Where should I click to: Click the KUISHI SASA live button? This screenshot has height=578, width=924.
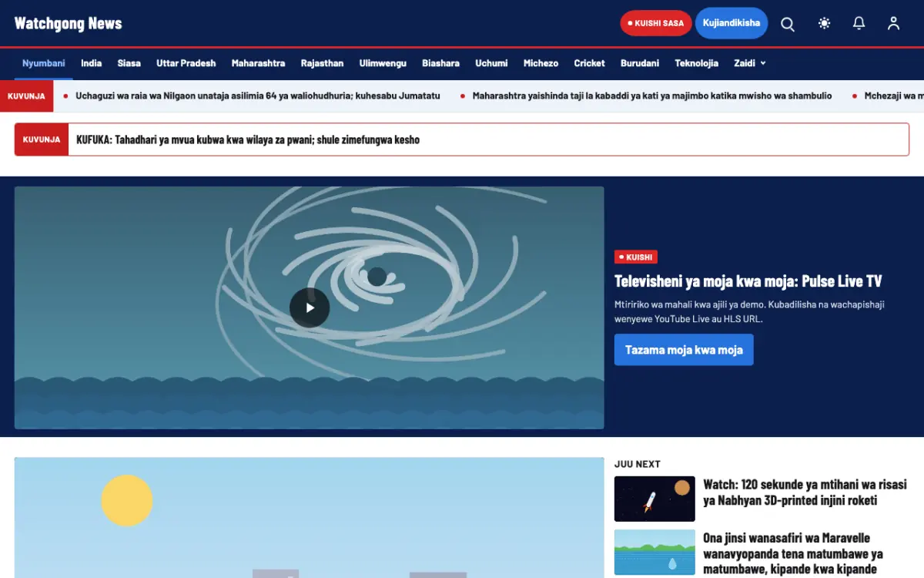(x=656, y=23)
